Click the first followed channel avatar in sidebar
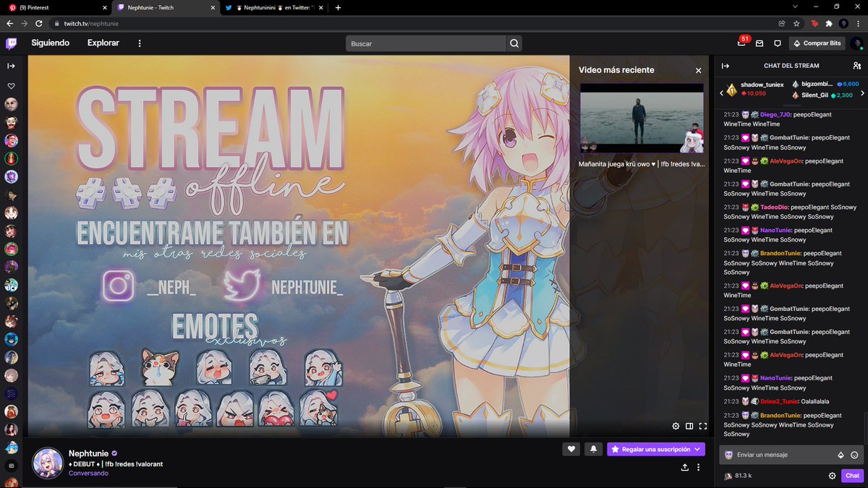 click(x=11, y=104)
